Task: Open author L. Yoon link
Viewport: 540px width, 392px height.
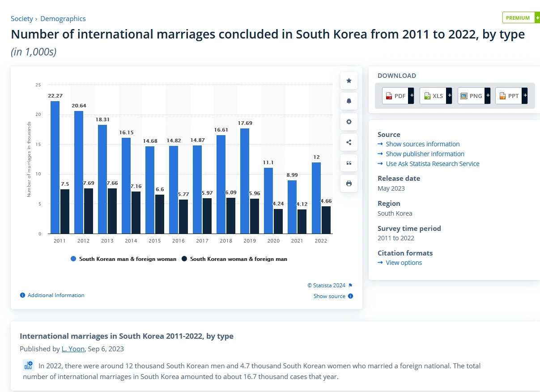Action: pyautogui.click(x=73, y=349)
